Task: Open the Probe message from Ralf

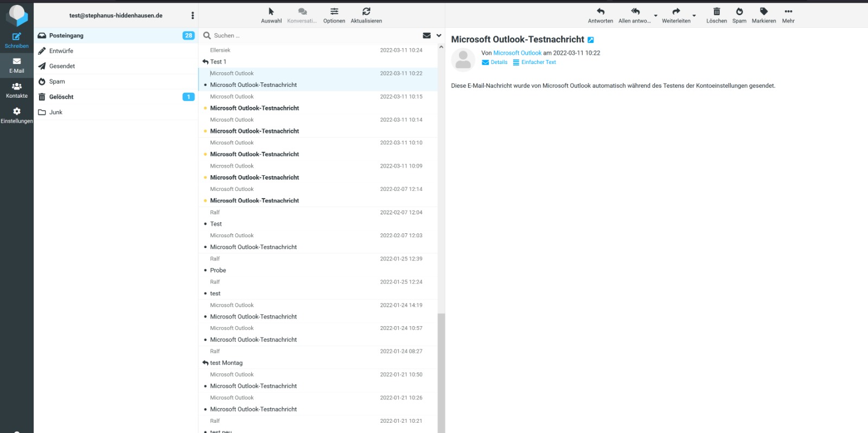Action: pos(318,264)
